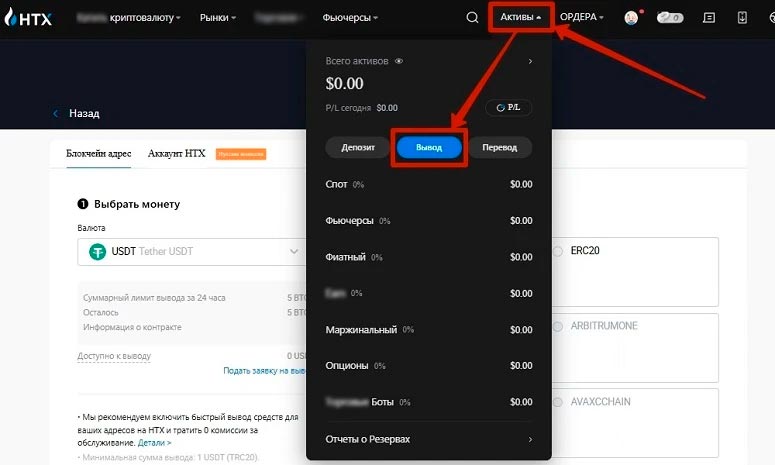
Task: Open the user profile avatar
Action: point(631,17)
